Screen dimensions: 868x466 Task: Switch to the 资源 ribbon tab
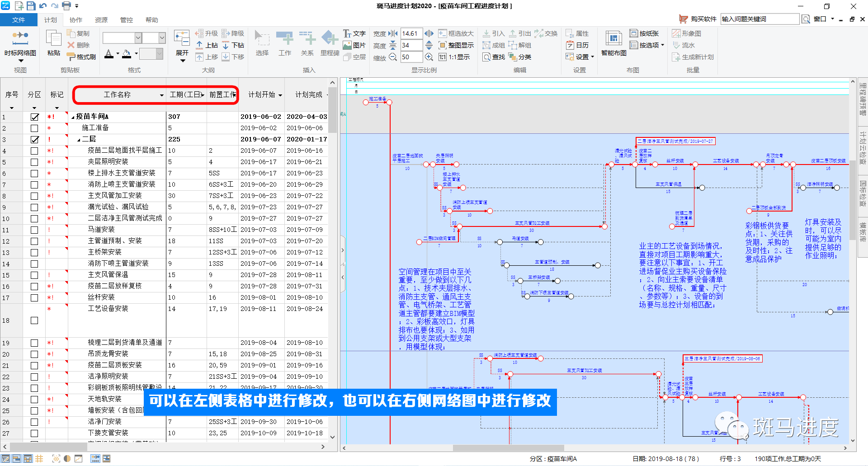pyautogui.click(x=101, y=20)
